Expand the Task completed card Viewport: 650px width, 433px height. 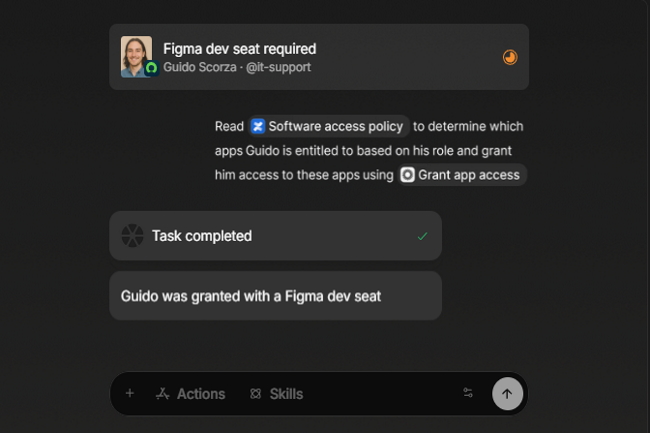[x=275, y=236]
